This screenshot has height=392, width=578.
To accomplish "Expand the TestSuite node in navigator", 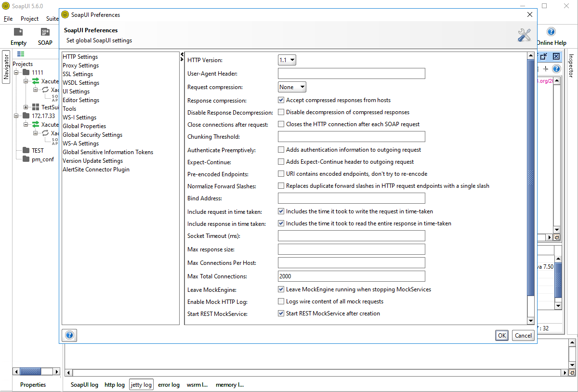I will coord(26,107).
